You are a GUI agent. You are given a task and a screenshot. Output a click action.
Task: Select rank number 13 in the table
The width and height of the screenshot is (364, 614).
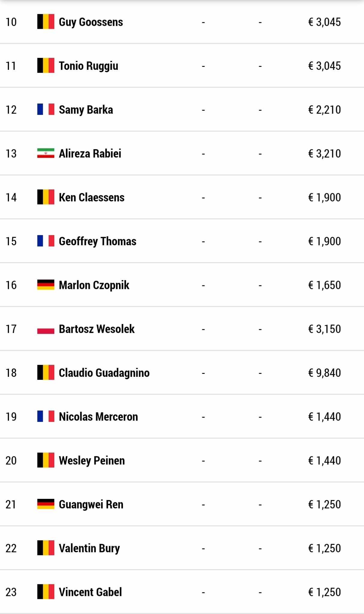(11, 153)
